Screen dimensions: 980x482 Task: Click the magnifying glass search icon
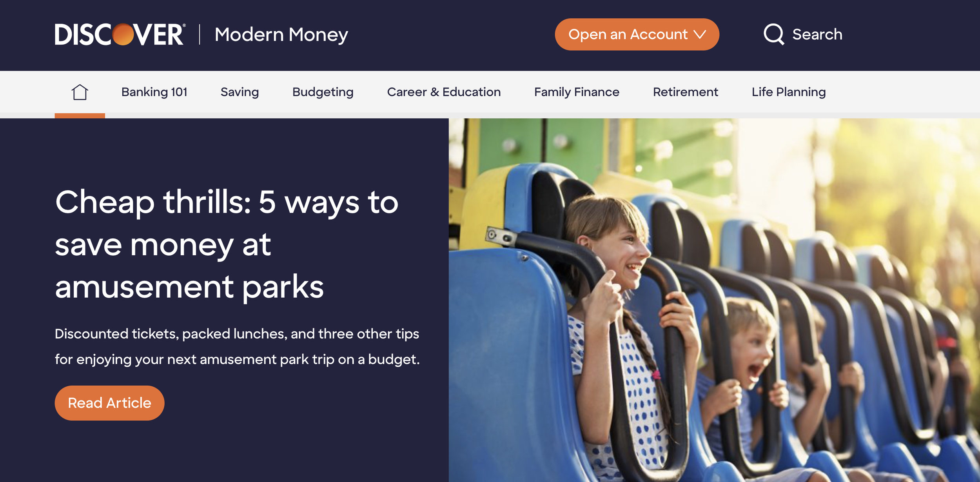774,35
